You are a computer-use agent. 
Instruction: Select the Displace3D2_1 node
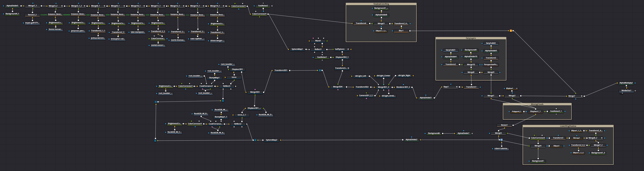coord(342,57)
